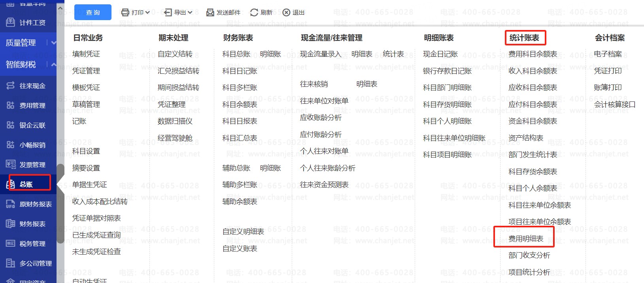
Task: Open 未生成凭证检查 entry
Action: coord(96,251)
